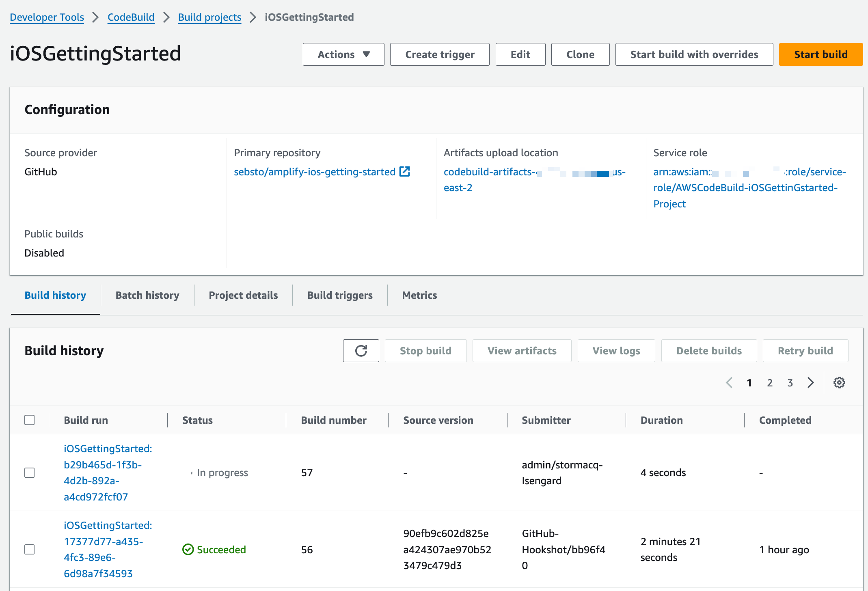Screen dimensions: 868x591
Task: Open the Actions dropdown
Action: (343, 54)
